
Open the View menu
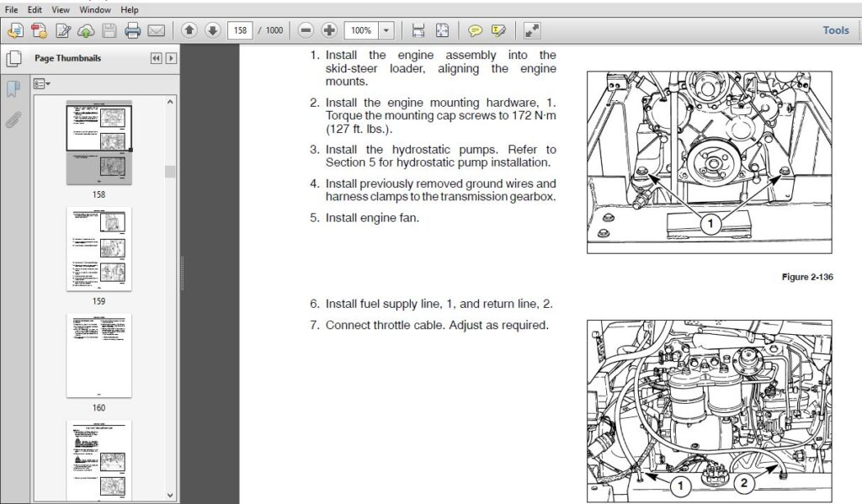61,9
